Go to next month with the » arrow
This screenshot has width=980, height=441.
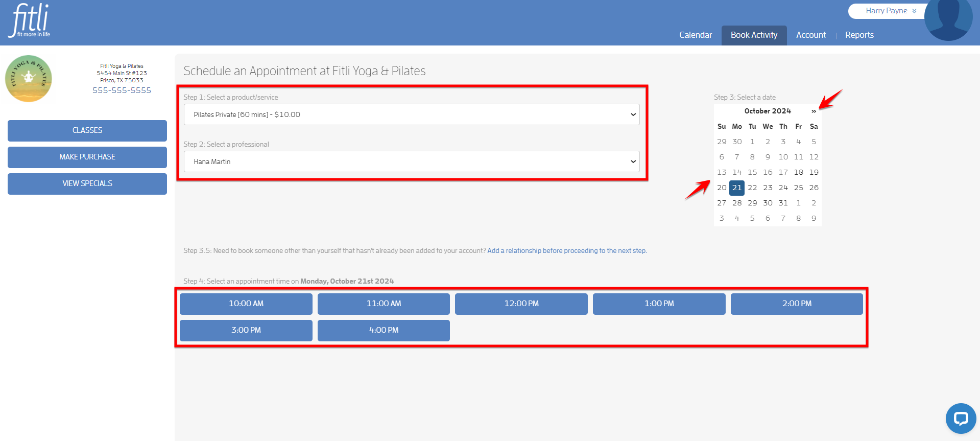814,111
